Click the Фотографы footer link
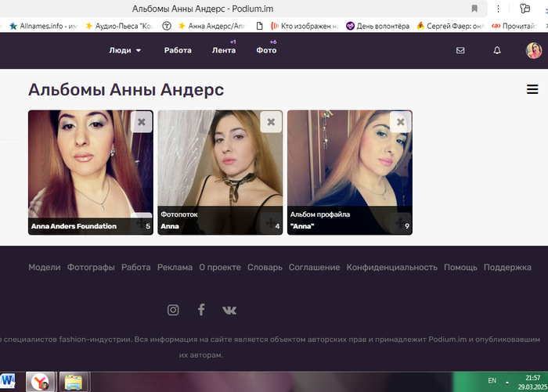548x392 pixels. coord(91,268)
